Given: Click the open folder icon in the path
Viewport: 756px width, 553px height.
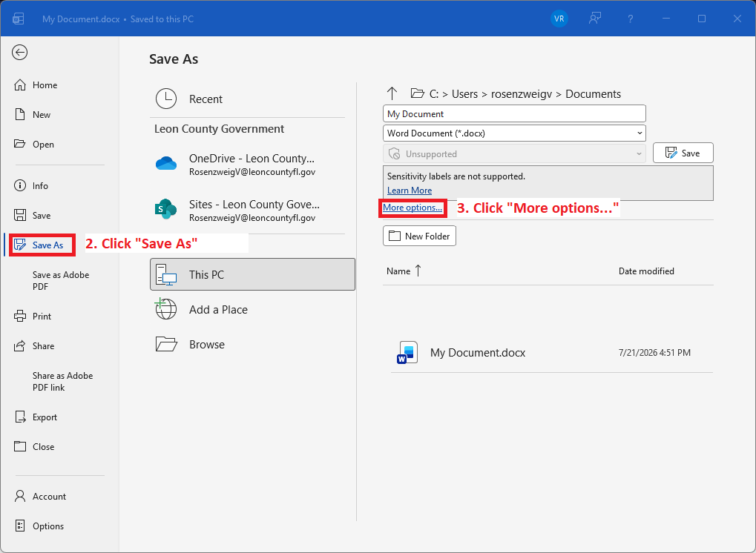Looking at the screenshot, I should tap(417, 93).
